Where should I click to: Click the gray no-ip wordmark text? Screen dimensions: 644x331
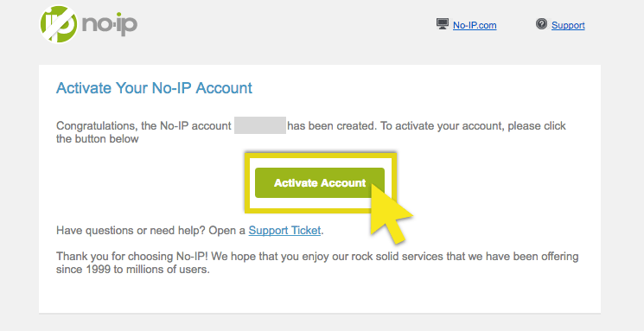tap(110, 25)
